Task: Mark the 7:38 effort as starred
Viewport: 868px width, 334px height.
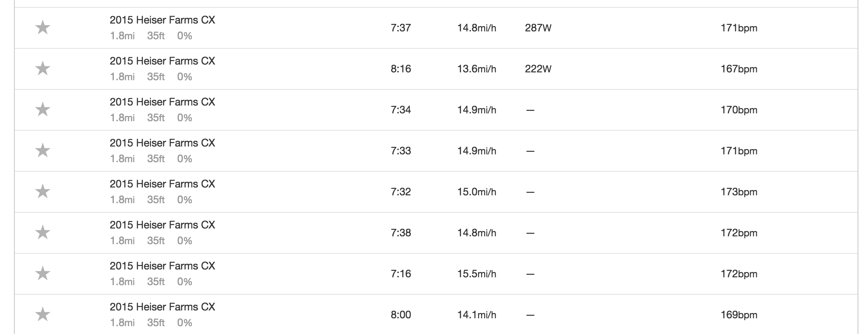Action: 43,233
